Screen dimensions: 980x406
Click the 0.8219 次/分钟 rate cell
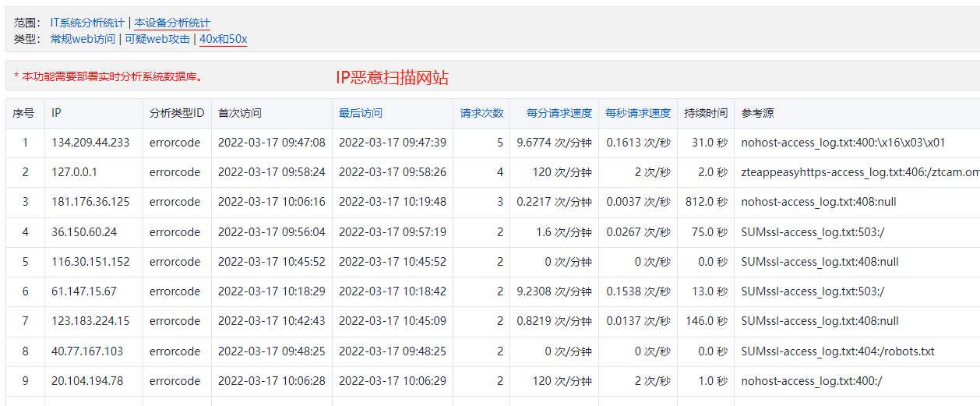pos(554,321)
